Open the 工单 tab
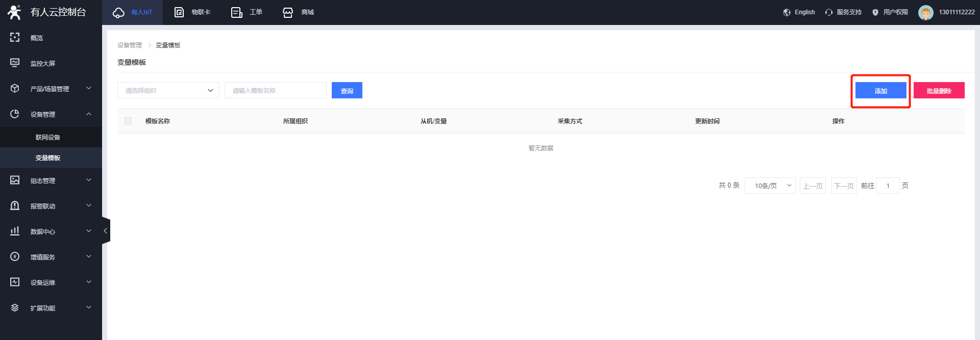This screenshot has height=340, width=980. [x=247, y=12]
